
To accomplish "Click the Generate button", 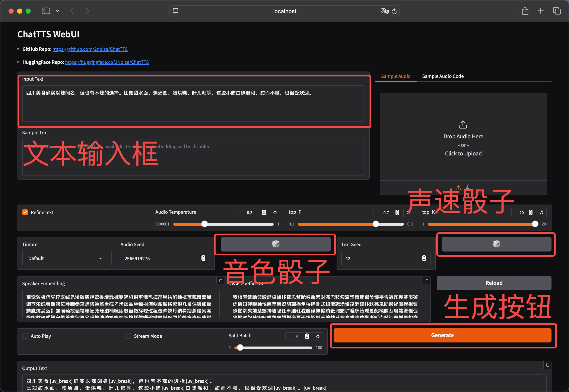I will pos(442,335).
